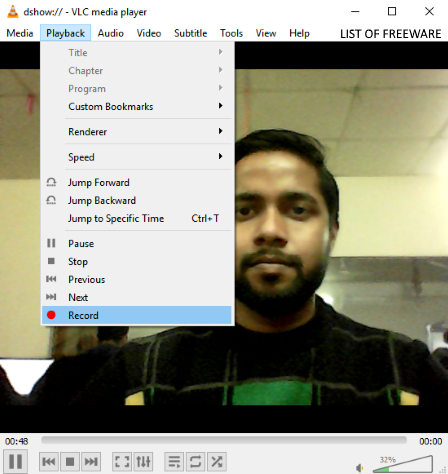This screenshot has width=448, height=474.
Task: Click the VLC cone title bar icon
Action: click(13, 12)
